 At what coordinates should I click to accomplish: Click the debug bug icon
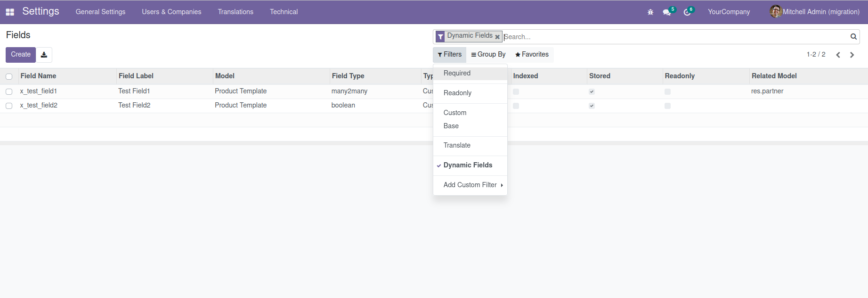tap(650, 12)
